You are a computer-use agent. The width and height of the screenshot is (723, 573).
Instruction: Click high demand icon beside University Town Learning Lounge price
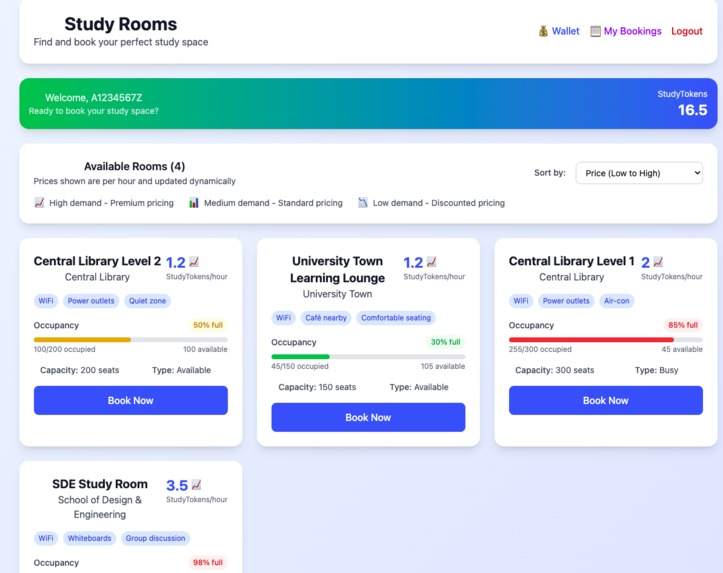tap(432, 262)
